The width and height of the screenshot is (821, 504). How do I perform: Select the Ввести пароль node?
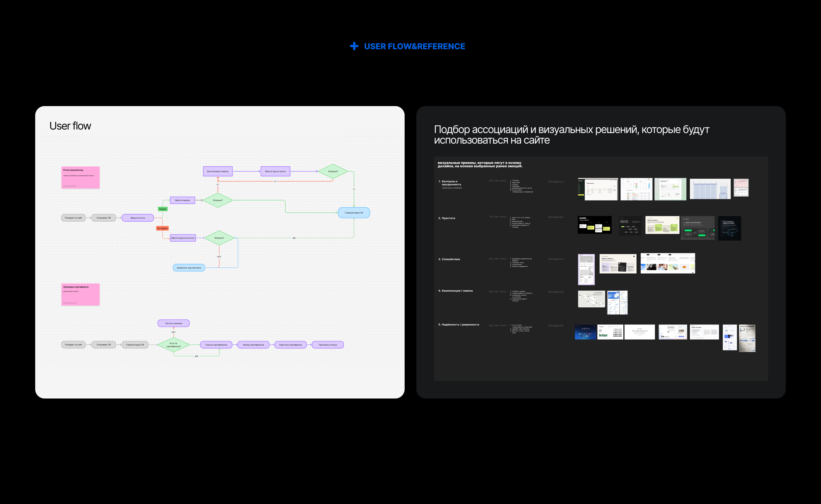tap(182, 200)
